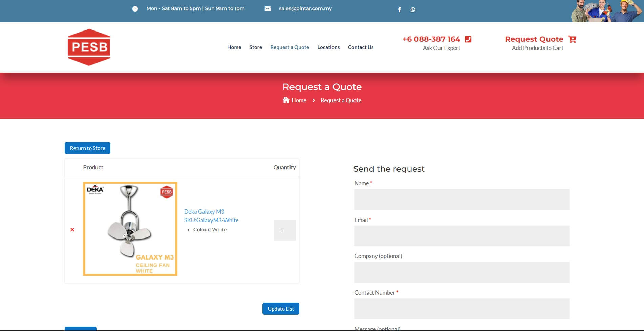The width and height of the screenshot is (644, 331).
Task: Click the envelope icon beside sales email
Action: (267, 8)
